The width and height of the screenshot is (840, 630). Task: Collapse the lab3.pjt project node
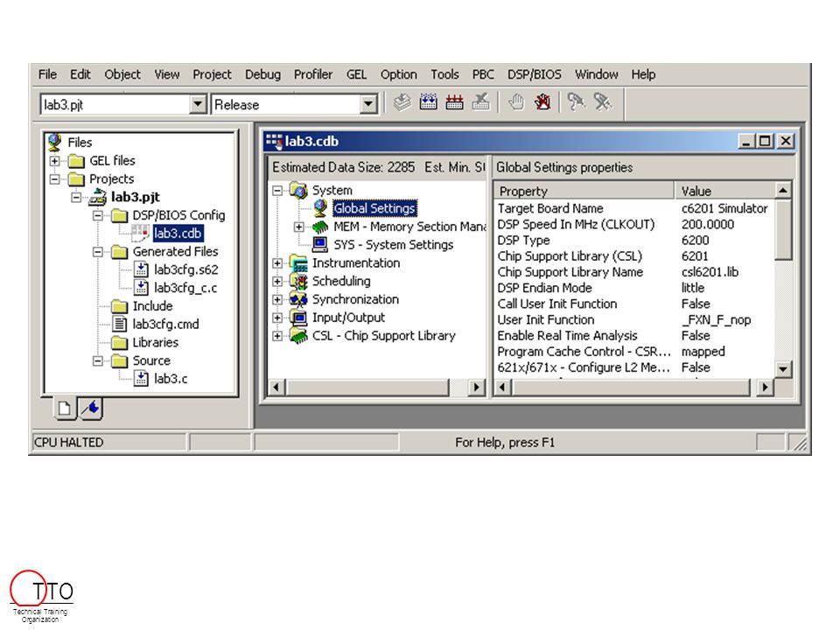(77, 197)
